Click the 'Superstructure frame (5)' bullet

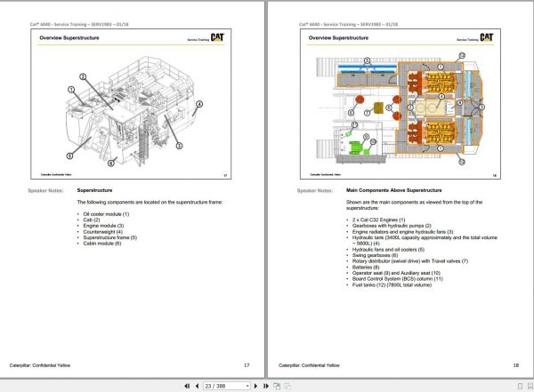point(109,237)
